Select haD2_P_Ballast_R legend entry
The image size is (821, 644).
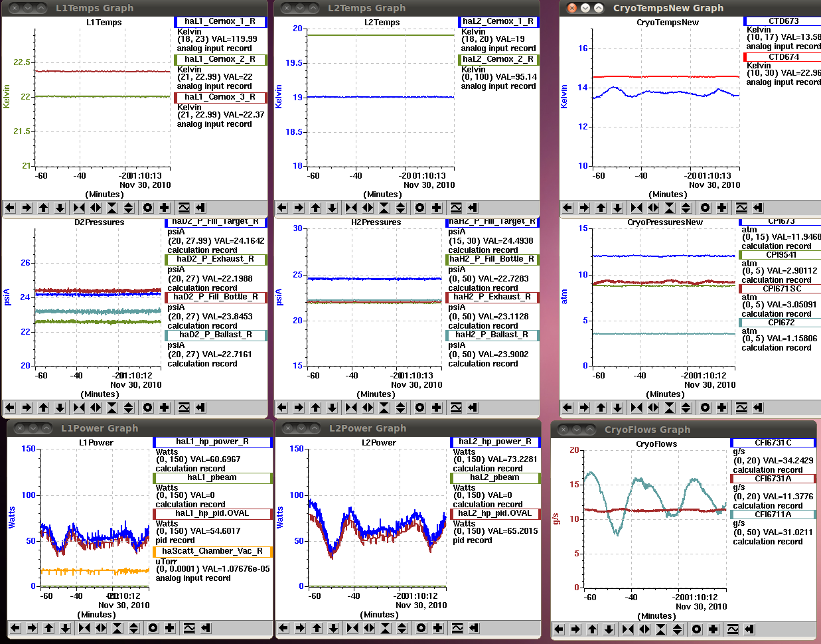coord(216,335)
